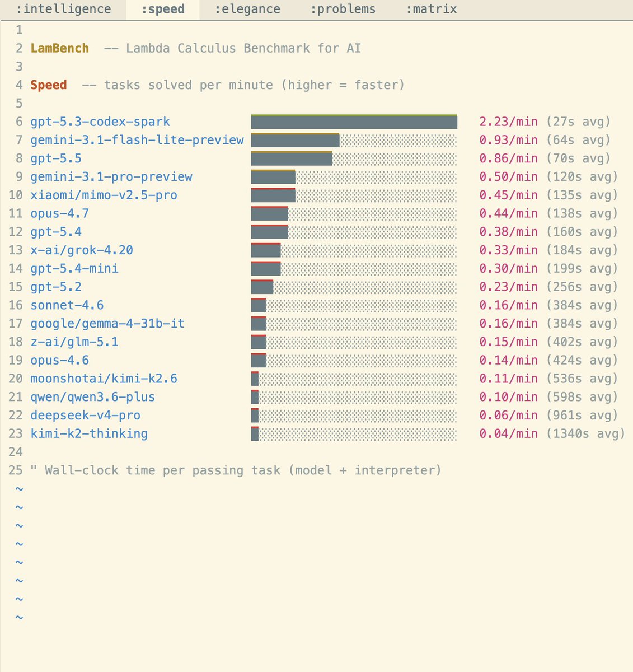The height and width of the screenshot is (672, 633).
Task: Open the :matrix tab
Action: point(431,10)
